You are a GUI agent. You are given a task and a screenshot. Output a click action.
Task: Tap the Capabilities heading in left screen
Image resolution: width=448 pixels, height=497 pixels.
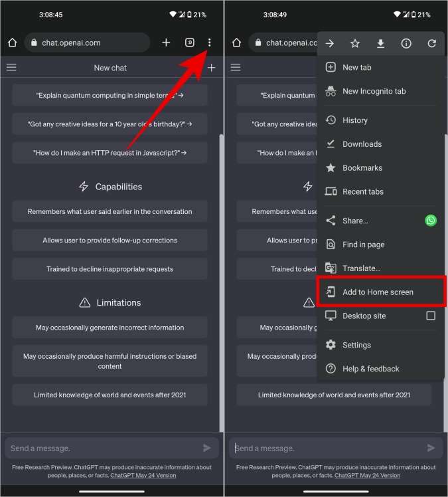pos(110,186)
